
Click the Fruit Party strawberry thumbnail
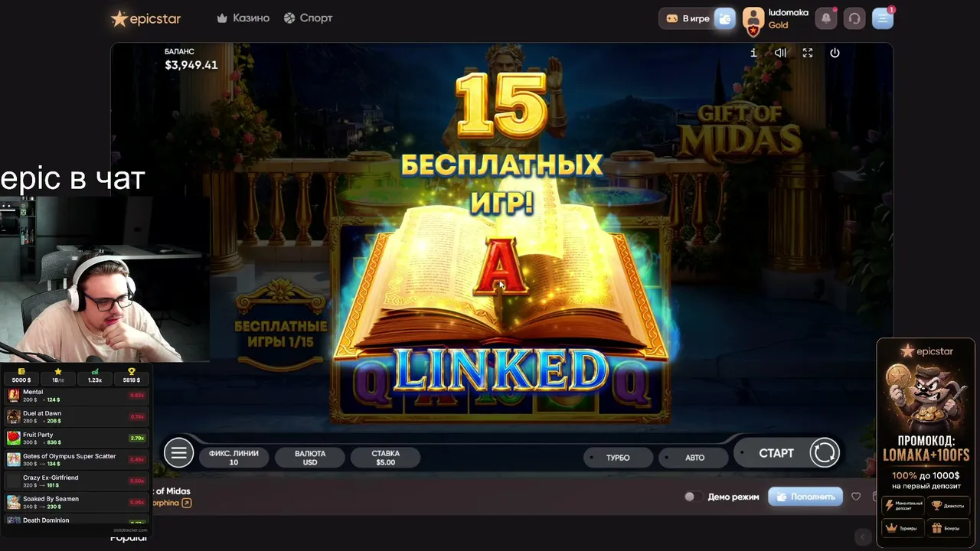pyautogui.click(x=14, y=439)
